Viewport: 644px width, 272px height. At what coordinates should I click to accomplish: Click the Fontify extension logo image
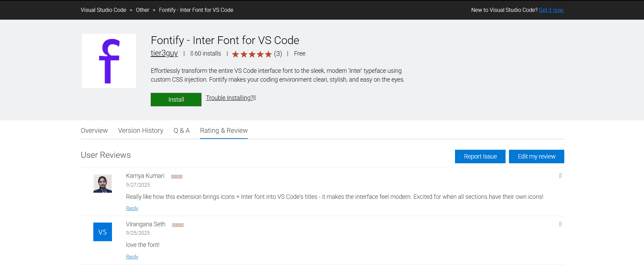coord(109,61)
